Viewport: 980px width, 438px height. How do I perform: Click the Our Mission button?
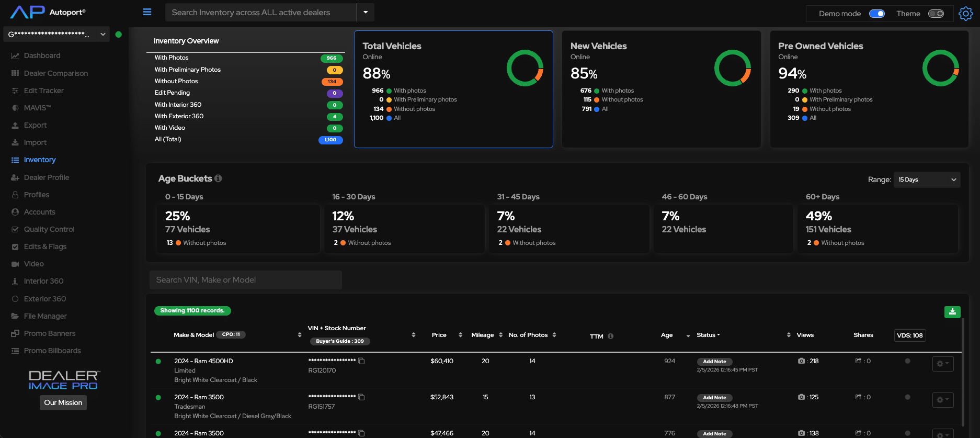[x=63, y=402]
